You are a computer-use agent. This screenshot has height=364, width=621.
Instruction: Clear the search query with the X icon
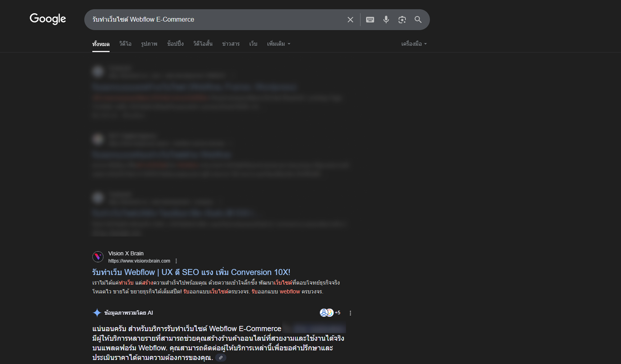click(x=350, y=20)
